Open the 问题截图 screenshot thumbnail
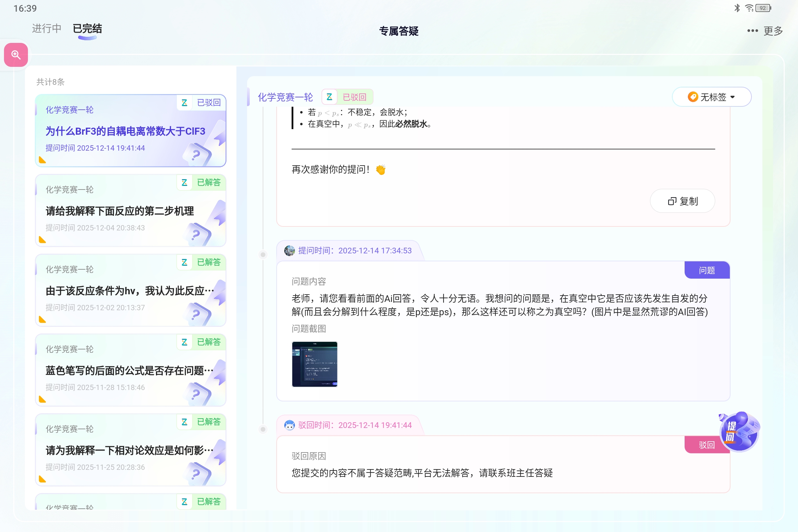798x532 pixels. click(314, 364)
